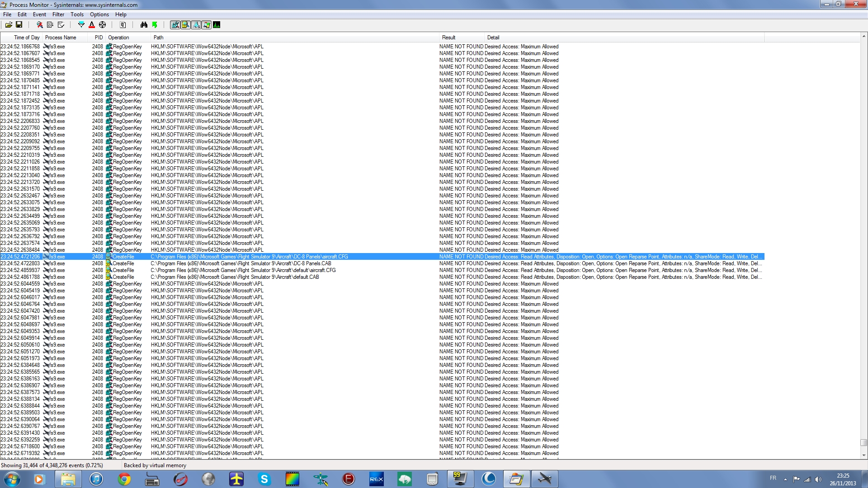Click the Process Name column header
868x488 pixels.
[65, 38]
